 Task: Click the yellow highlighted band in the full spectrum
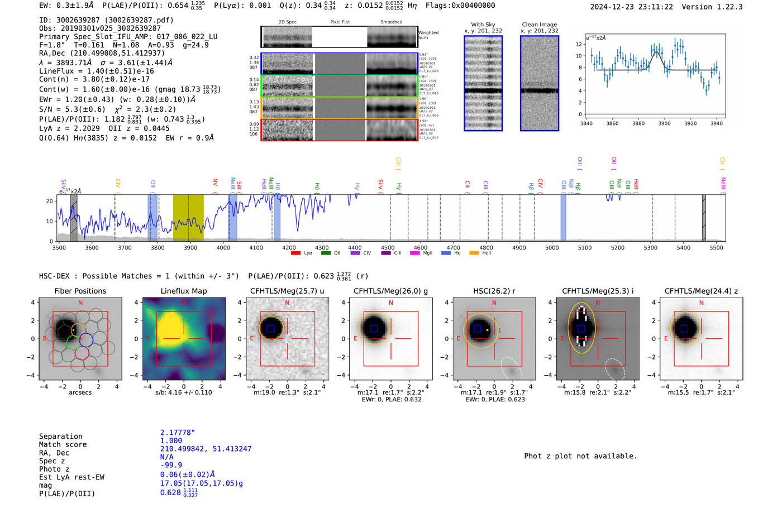pos(188,218)
